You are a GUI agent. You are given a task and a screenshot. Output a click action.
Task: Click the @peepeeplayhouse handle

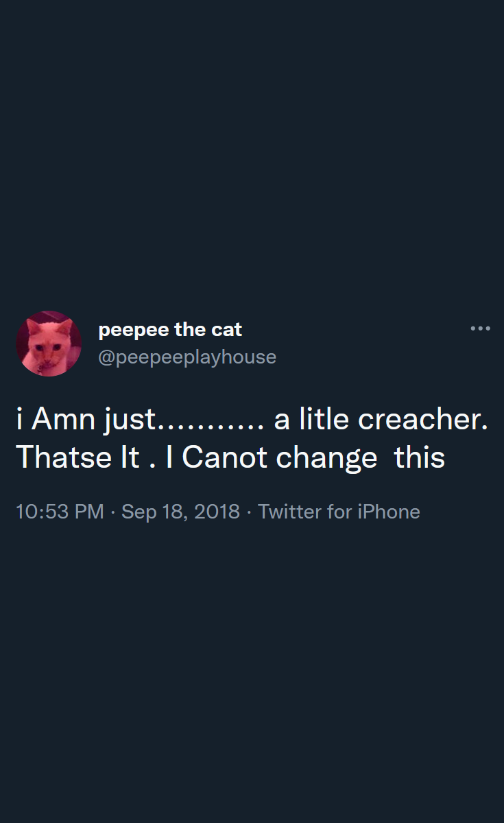[x=187, y=357]
